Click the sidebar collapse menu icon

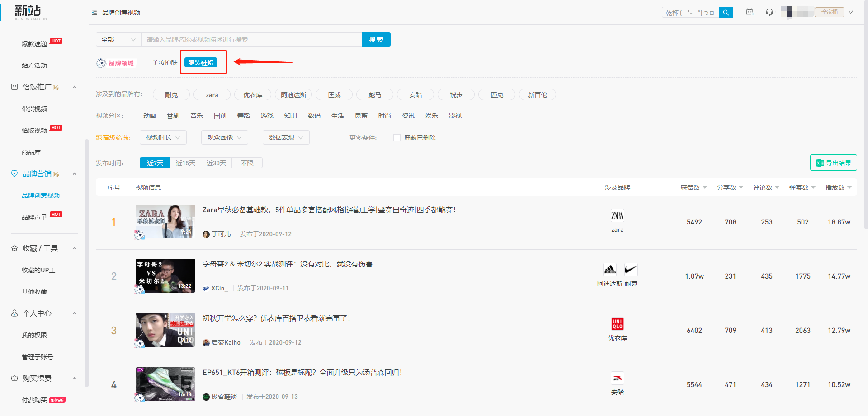(94, 13)
